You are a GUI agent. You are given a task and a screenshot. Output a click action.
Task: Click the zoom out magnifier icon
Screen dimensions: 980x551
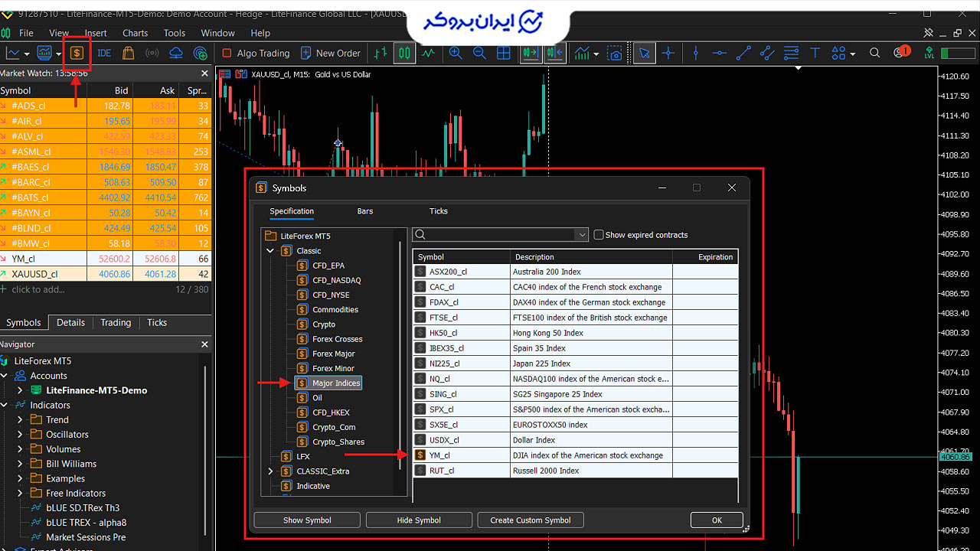(x=479, y=53)
